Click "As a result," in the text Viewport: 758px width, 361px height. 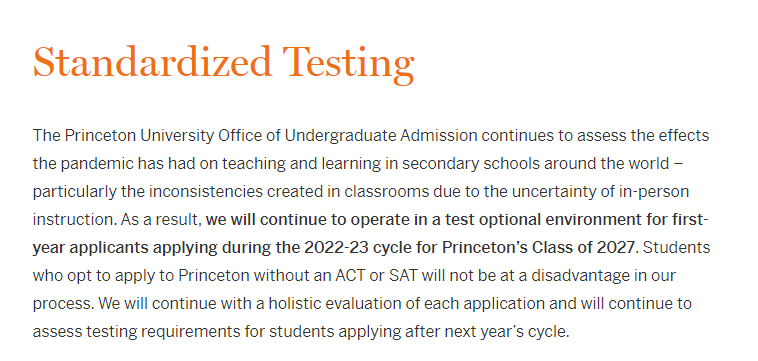pos(161,220)
